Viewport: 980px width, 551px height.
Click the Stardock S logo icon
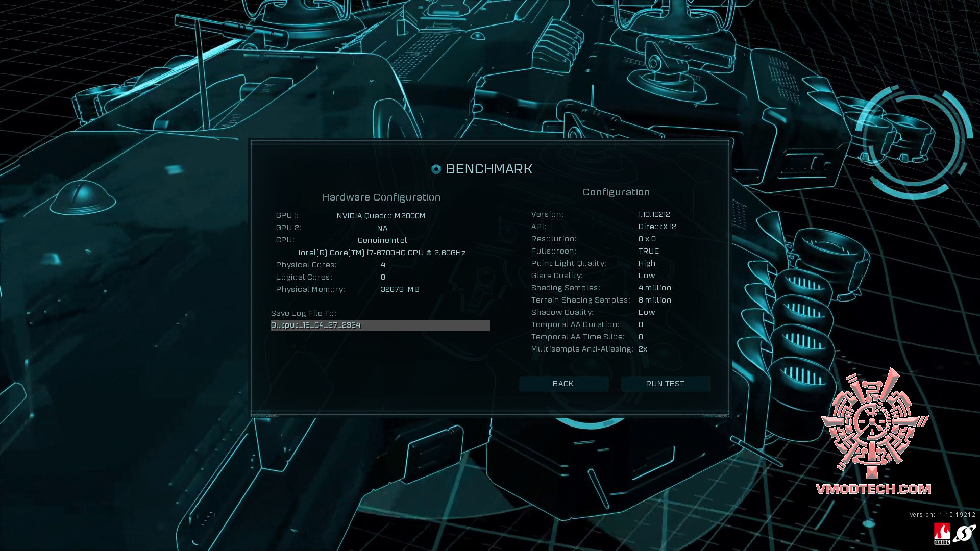964,534
